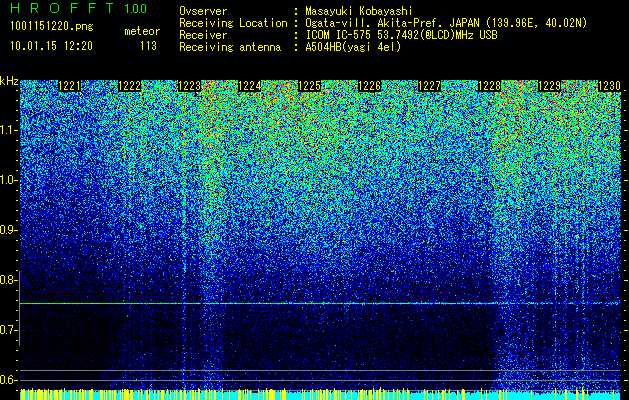This screenshot has height=400, width=629.
Task: Click the HROFFT 1.0.0 title text
Action: point(79,8)
